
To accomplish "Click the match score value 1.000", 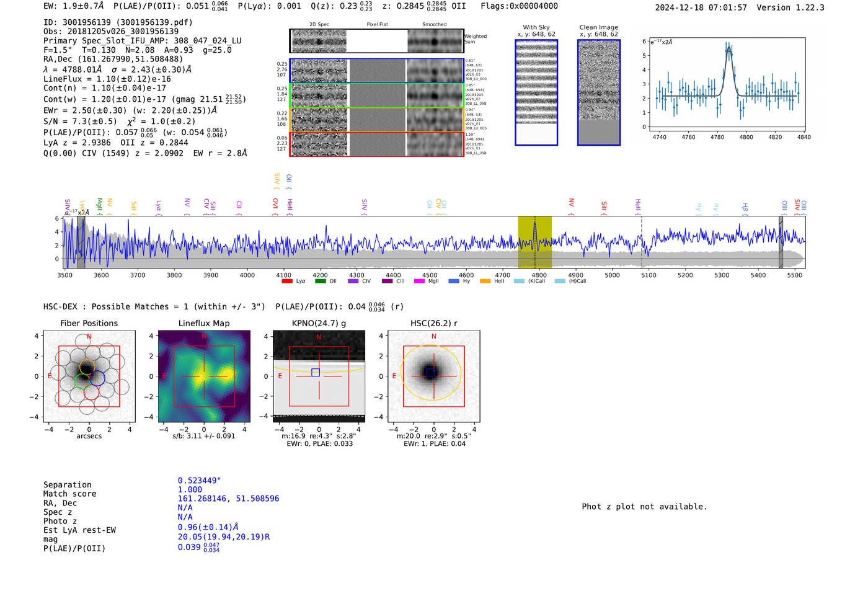I will (x=190, y=490).
